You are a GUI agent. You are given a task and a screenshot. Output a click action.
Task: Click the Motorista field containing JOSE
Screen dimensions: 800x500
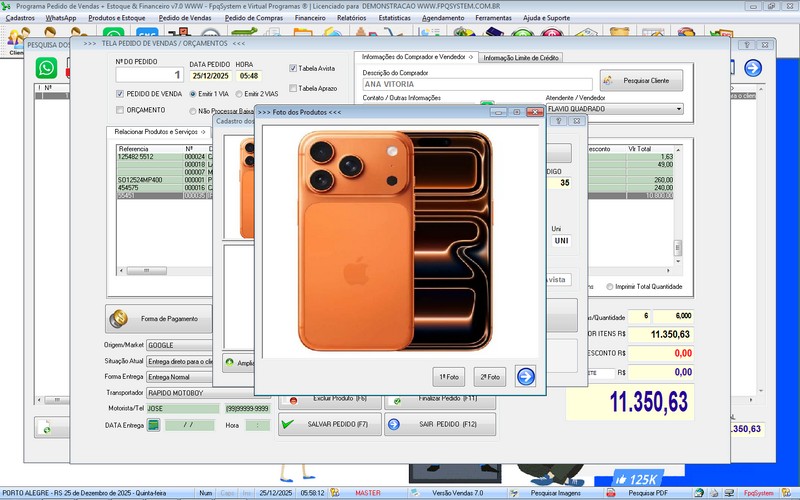coord(183,409)
